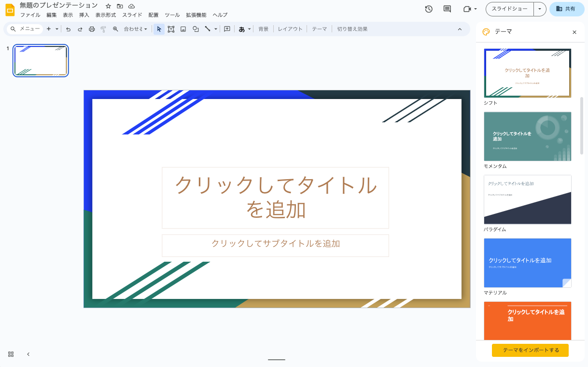Open the Slideshow options dropdown arrow
Screen dimensions: 588x367
(539, 9)
